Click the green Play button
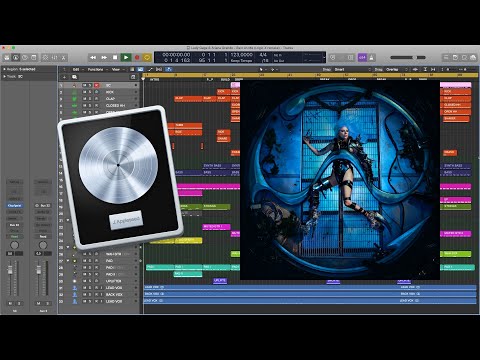The width and height of the screenshot is (480, 360). (x=126, y=58)
